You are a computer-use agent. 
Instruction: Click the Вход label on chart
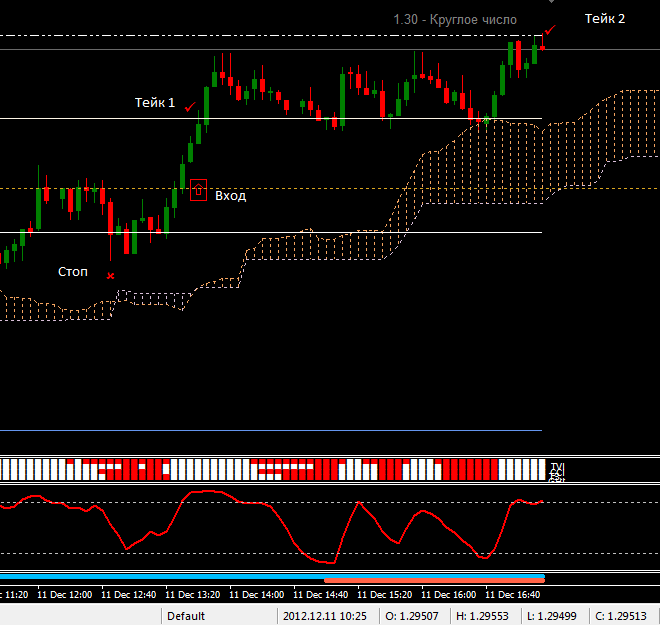231,196
